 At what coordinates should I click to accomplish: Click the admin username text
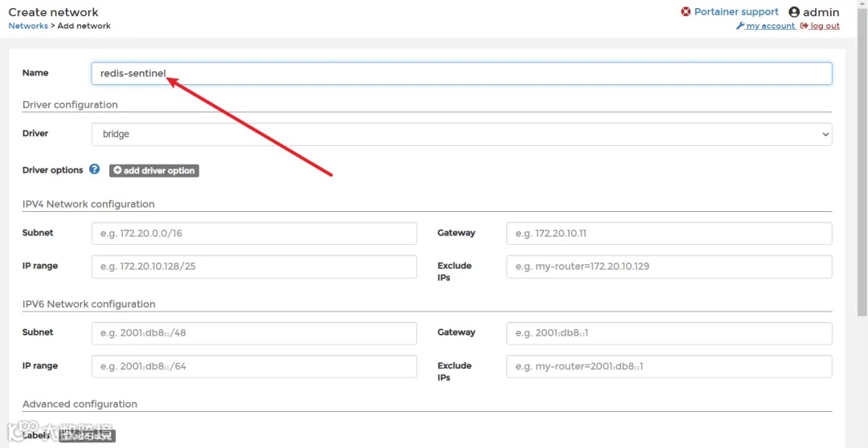pyautogui.click(x=821, y=12)
